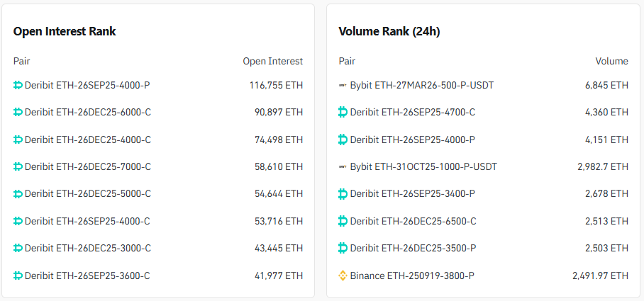Open Deribit ETH-26DEC25-6000-C pair

click(x=88, y=112)
